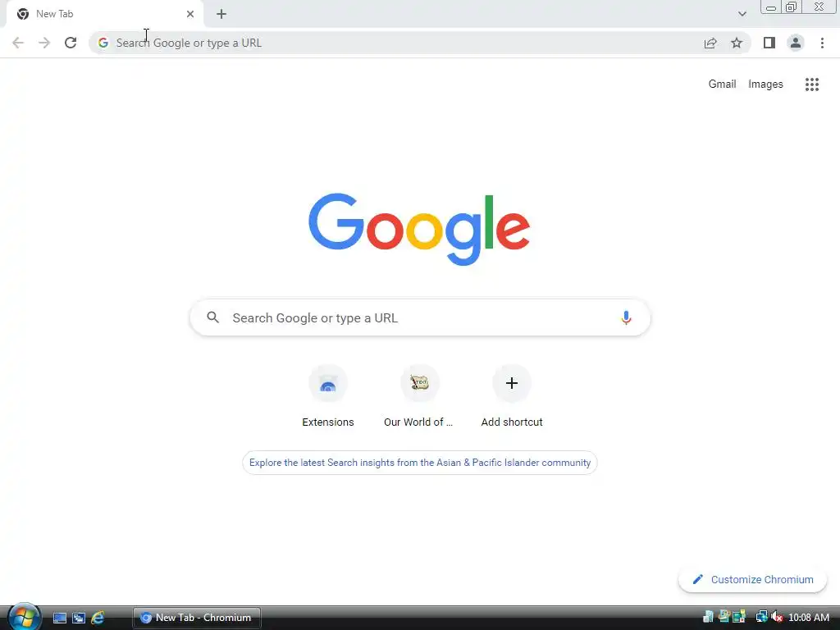Image resolution: width=840 pixels, height=630 pixels.
Task: Expand the tab search chevron
Action: tap(742, 14)
